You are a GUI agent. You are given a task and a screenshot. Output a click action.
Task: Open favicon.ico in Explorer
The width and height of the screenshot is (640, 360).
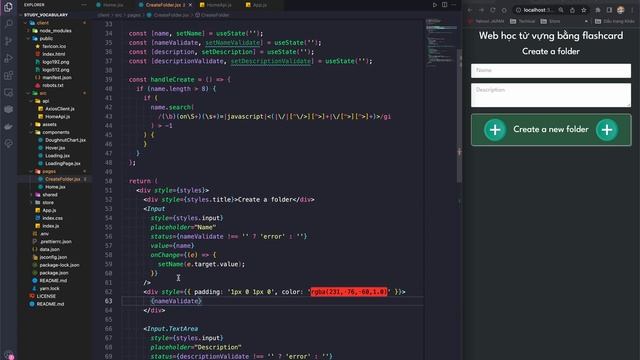[x=54, y=46]
